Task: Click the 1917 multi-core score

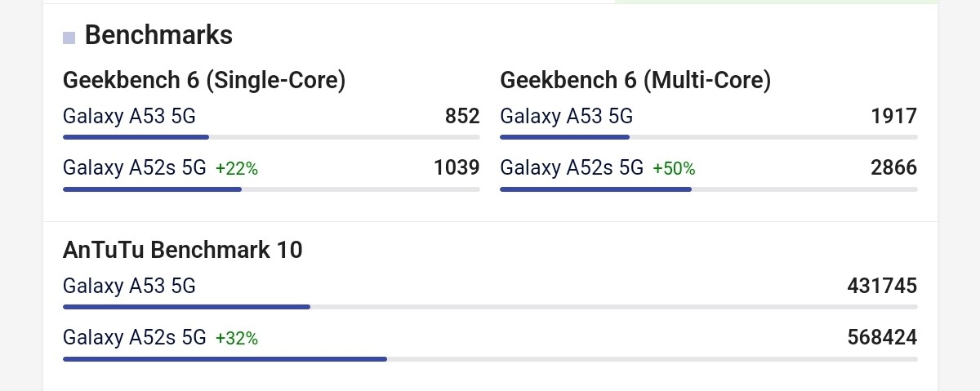Action: [x=894, y=117]
